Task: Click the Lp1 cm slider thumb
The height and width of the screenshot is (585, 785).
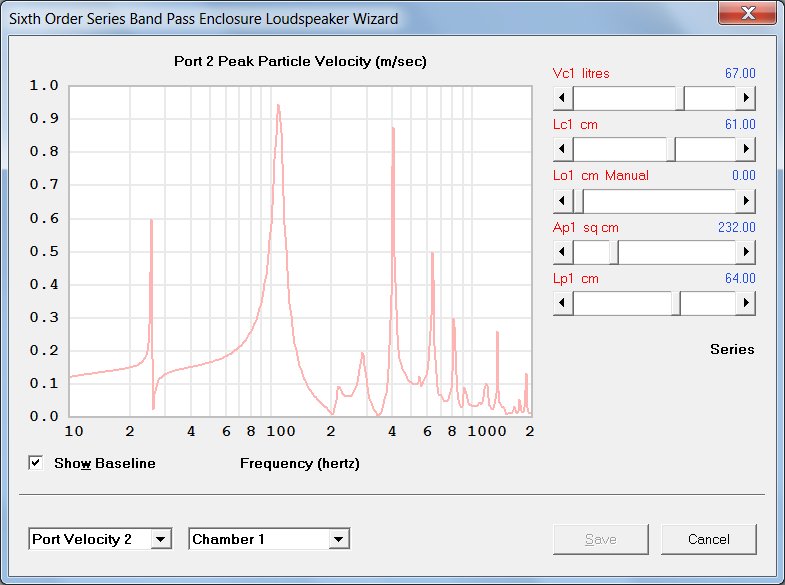Action: [x=675, y=303]
